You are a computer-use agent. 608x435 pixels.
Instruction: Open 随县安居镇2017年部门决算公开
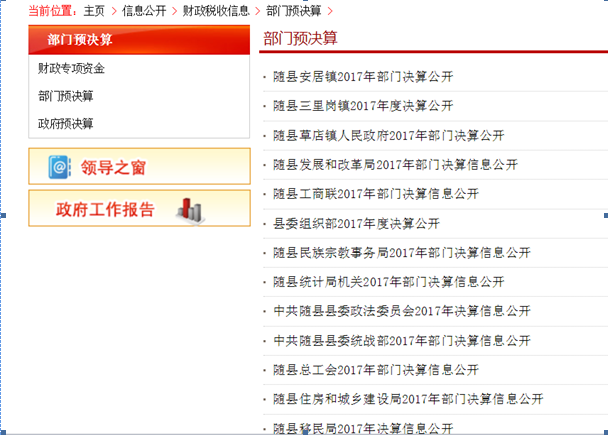[x=363, y=76]
